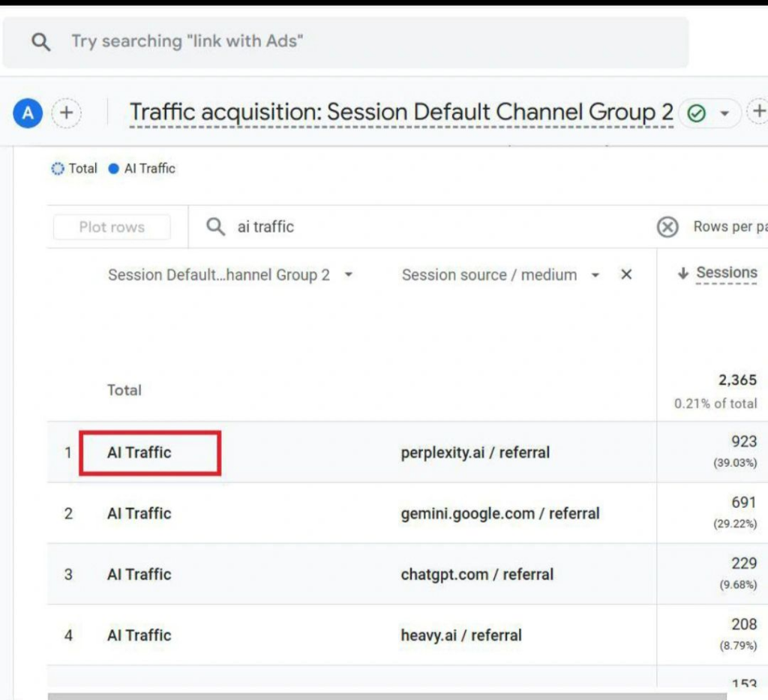
Task: Click total sessions value '2,365'
Action: tap(737, 380)
